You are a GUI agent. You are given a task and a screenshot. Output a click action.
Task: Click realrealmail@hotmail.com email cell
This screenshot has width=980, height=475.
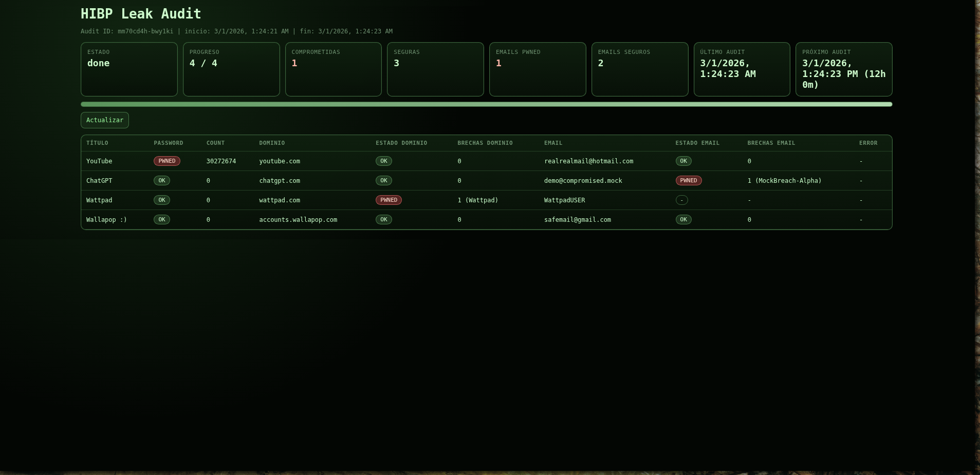coord(589,161)
